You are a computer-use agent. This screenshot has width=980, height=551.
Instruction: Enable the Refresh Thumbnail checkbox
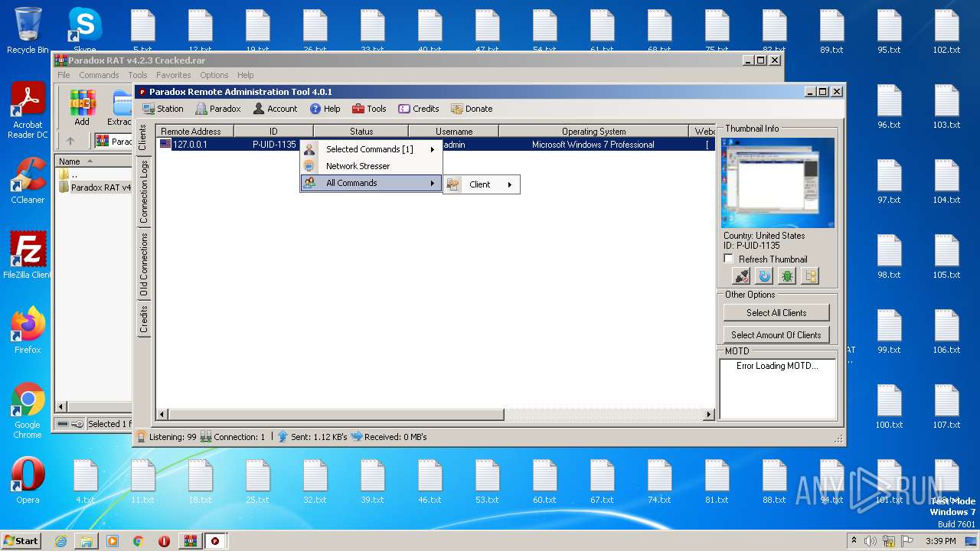[x=729, y=259]
